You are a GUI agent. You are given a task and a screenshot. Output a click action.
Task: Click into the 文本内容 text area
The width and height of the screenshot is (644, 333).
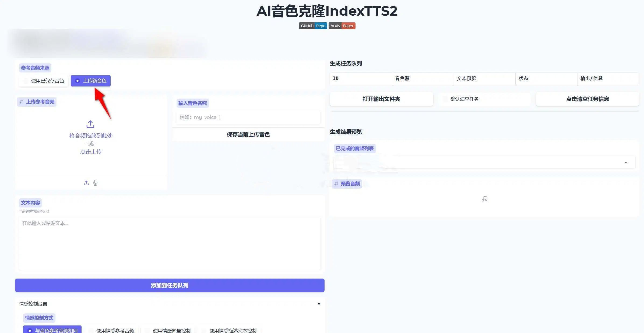(170, 243)
